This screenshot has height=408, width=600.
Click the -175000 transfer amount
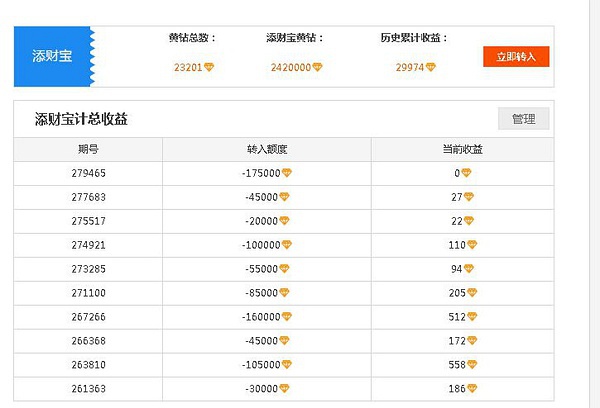[x=261, y=173]
